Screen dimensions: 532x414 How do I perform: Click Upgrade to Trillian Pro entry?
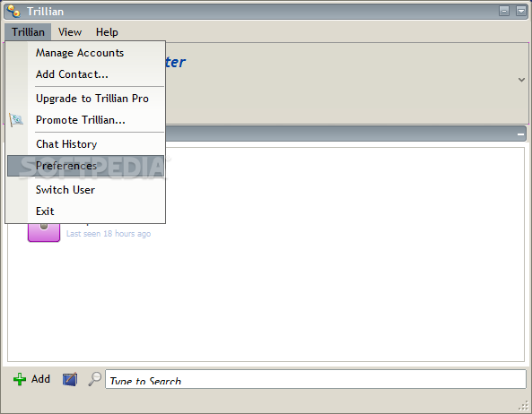[x=85, y=99]
